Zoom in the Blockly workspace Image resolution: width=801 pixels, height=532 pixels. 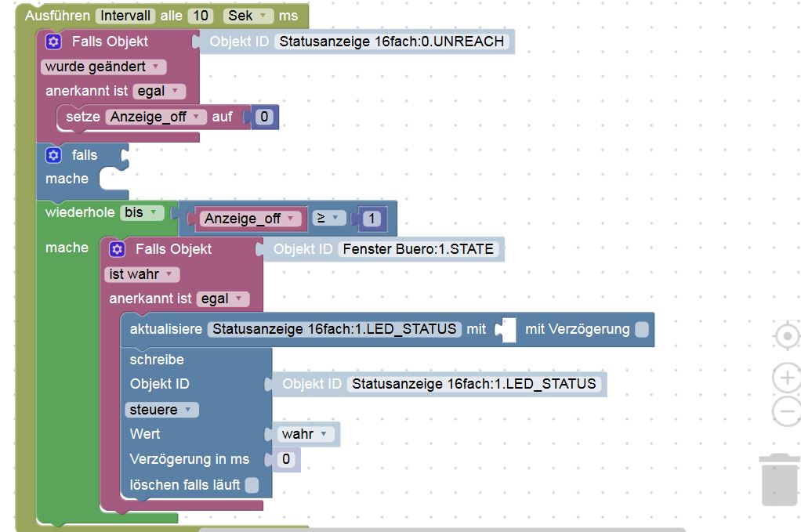[787, 378]
